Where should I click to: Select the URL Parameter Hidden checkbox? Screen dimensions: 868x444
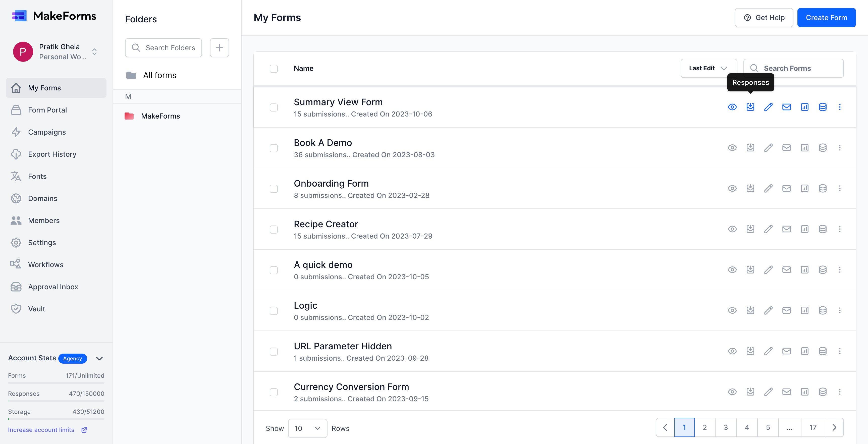(x=274, y=352)
